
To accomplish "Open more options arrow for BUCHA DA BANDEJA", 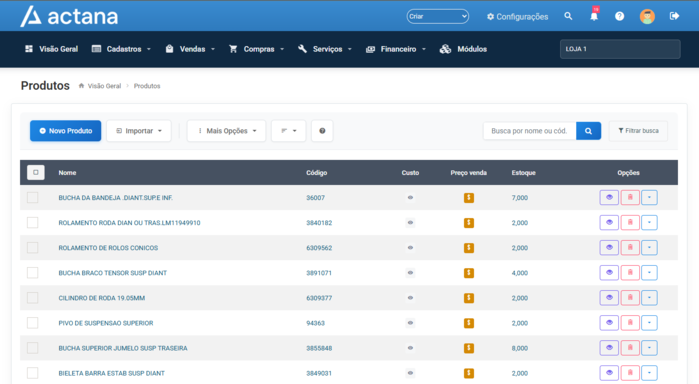I will tap(649, 198).
